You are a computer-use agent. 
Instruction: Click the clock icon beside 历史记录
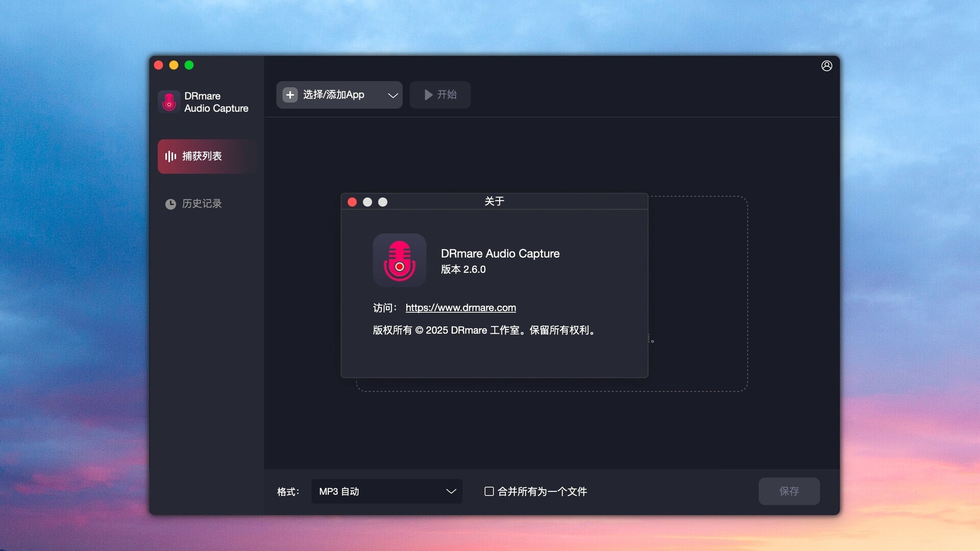point(170,204)
